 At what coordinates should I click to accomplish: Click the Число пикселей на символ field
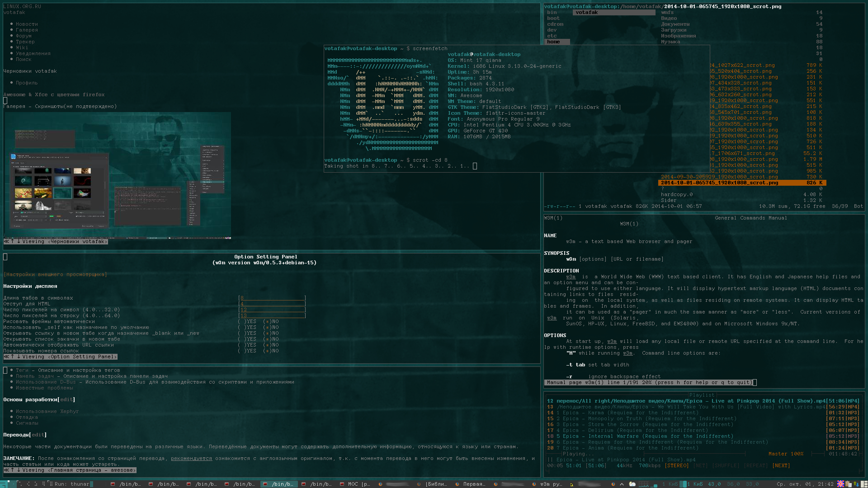[272, 310]
